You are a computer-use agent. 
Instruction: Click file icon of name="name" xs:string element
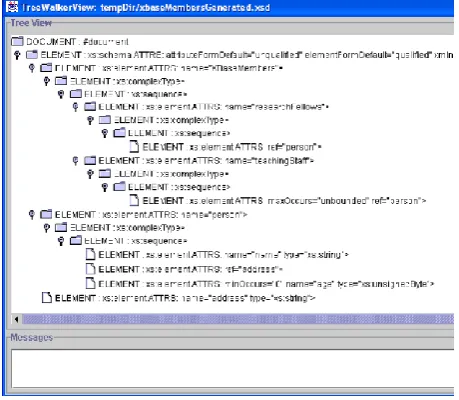point(90,254)
